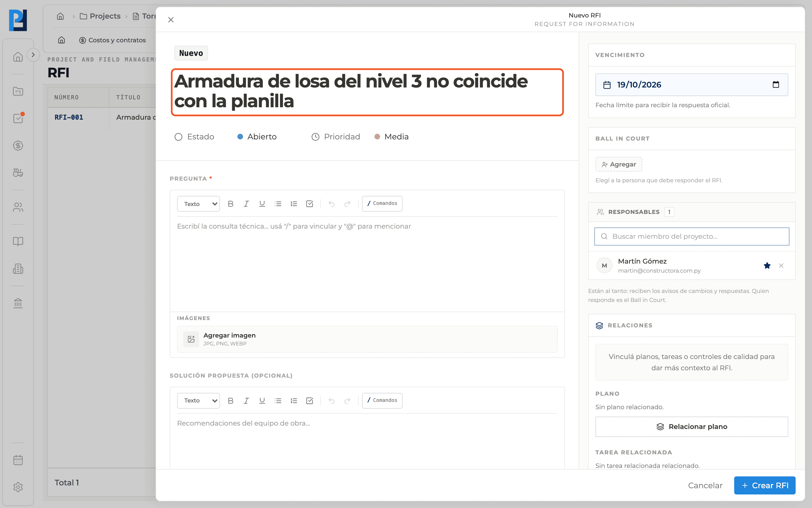Click into the Pregunta text area

tap(367, 264)
